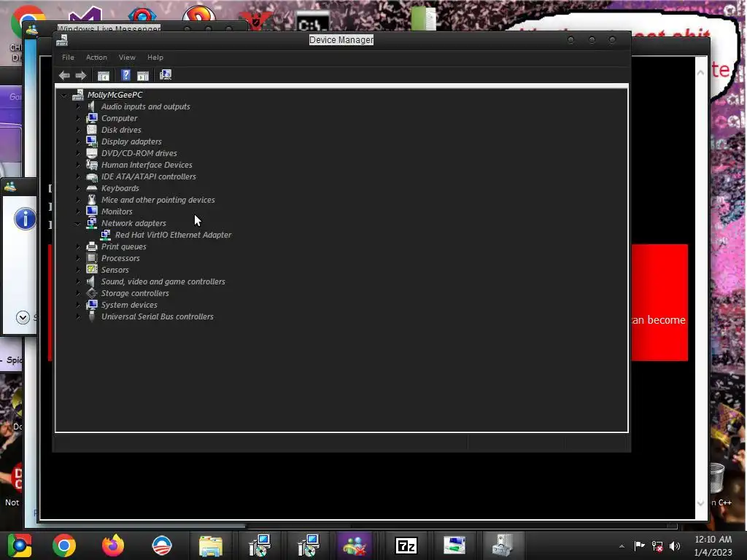Select the Processors chip icon
747x560 pixels.
91,258
